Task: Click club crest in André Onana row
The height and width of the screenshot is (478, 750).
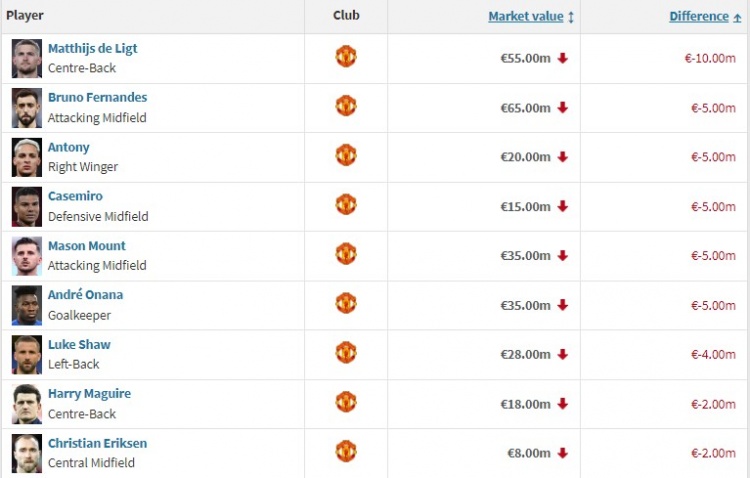Action: click(346, 303)
